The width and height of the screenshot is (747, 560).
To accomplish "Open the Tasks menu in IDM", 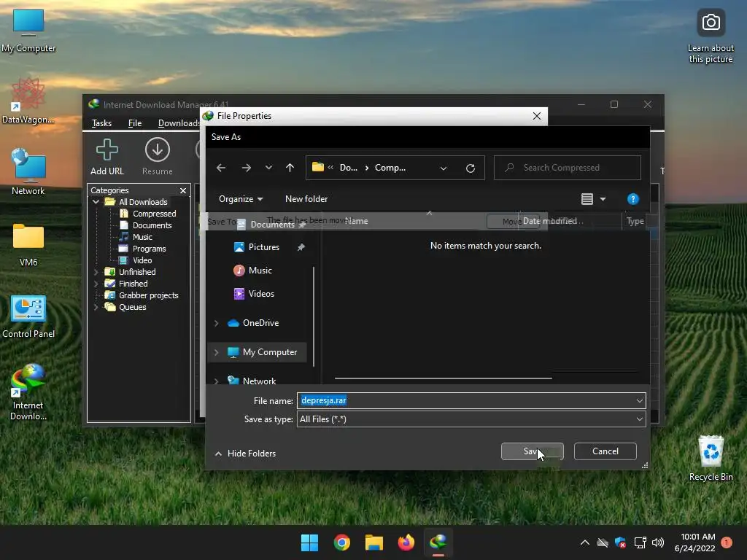I will click(101, 123).
